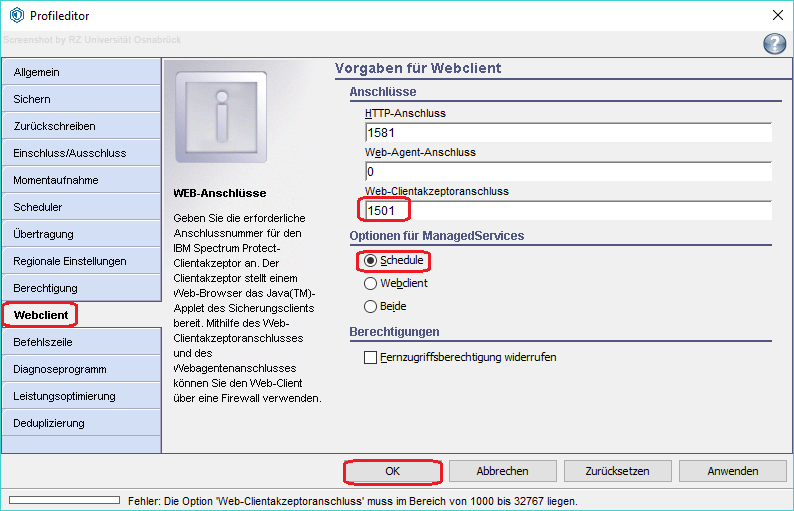Click the help question mark icon
Screen dimensions: 794x511
[x=774, y=43]
